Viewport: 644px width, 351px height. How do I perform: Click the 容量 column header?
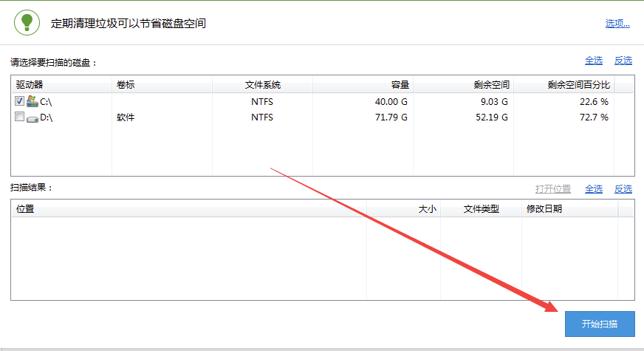(x=363, y=85)
